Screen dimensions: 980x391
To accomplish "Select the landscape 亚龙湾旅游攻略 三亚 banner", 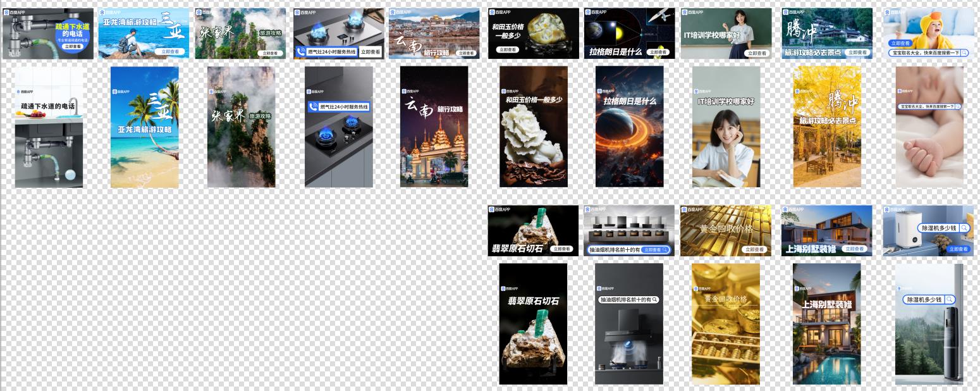I will (x=144, y=34).
